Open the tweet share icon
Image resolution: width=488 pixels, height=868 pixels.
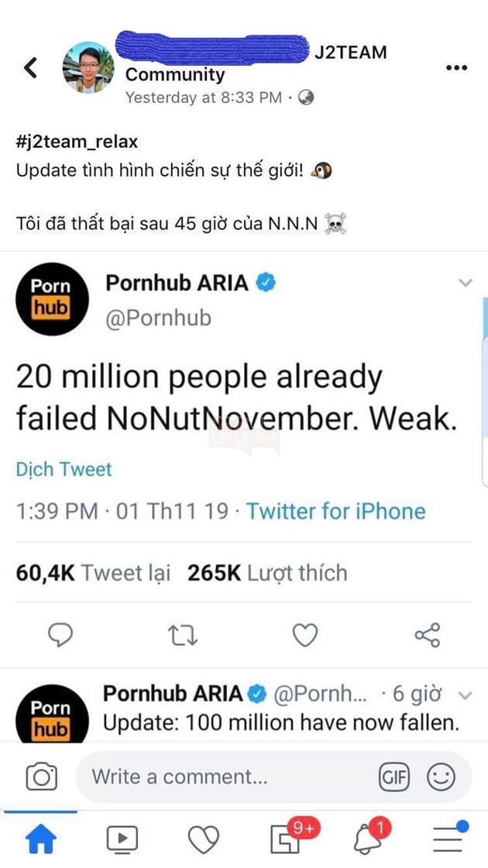[428, 635]
